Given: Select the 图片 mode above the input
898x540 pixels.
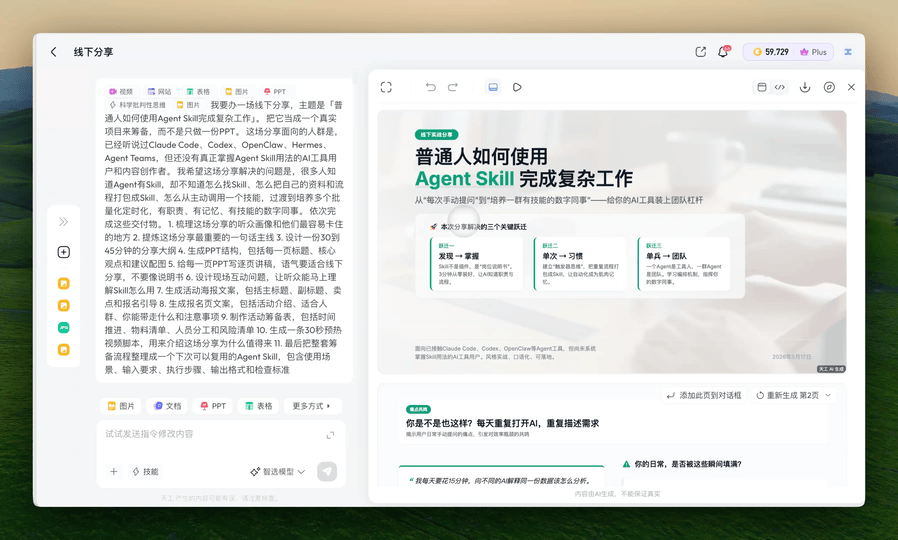Looking at the screenshot, I should point(121,406).
